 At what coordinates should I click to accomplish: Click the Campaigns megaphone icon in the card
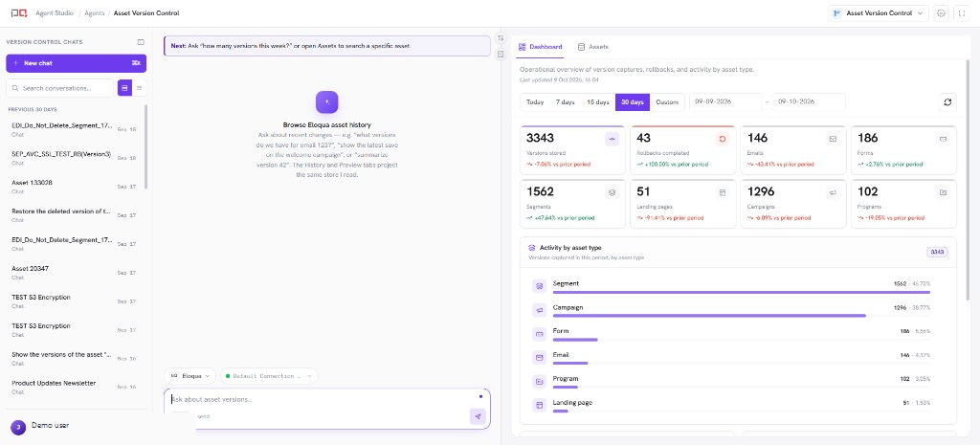coord(833,193)
